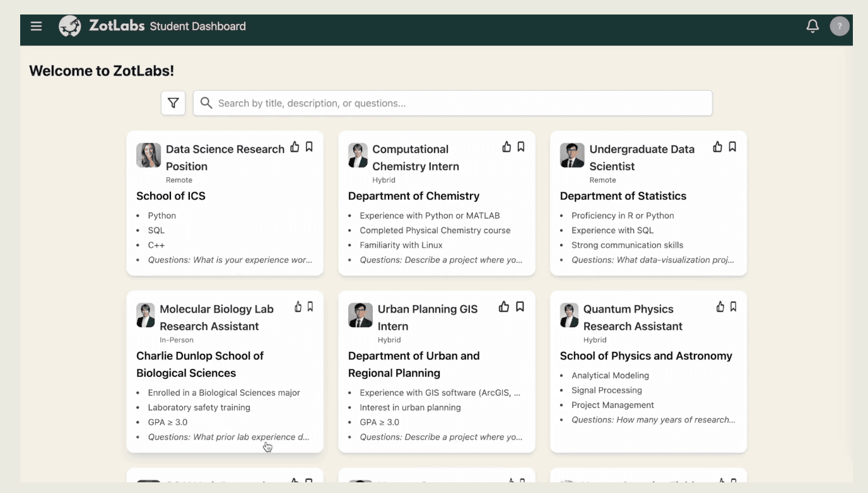Click the School of Physics and Astronomy heading

[646, 356]
